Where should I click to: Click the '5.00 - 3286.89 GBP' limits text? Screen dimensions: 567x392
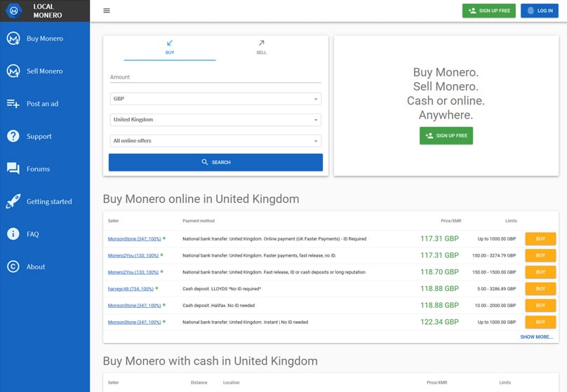coord(497,289)
